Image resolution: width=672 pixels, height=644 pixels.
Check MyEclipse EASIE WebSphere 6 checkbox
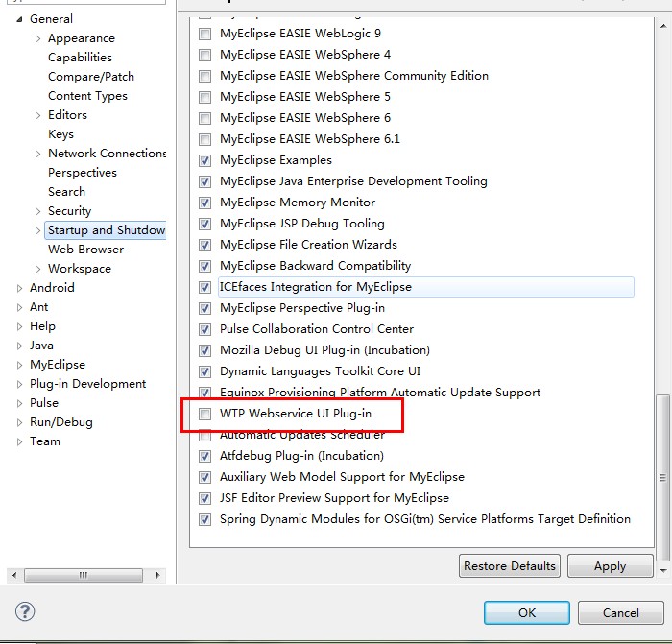[204, 118]
